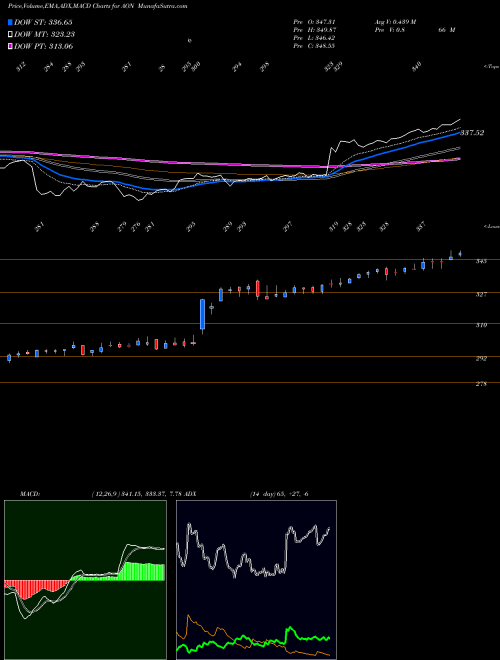Click the 337.52 EMA value label

[x=472, y=133]
